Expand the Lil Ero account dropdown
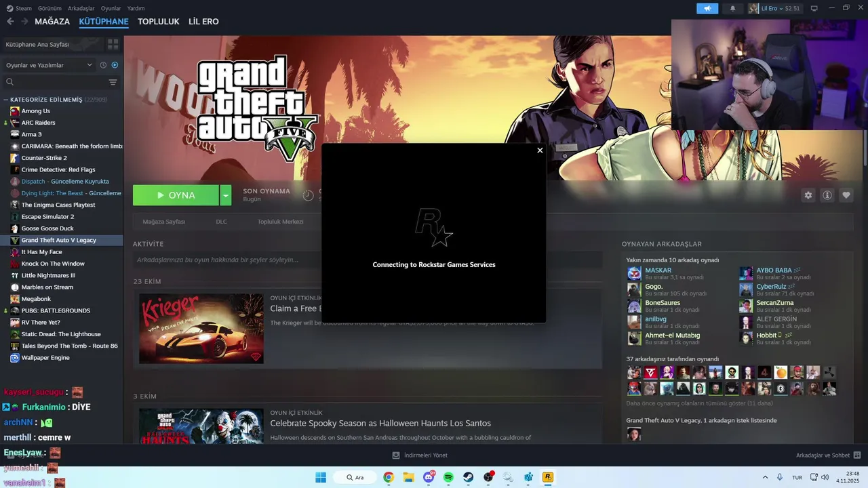The height and width of the screenshot is (488, 868). point(774,8)
